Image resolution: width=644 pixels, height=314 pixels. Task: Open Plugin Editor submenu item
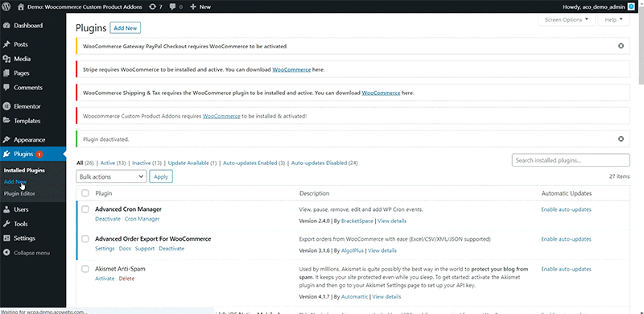pyautogui.click(x=19, y=193)
